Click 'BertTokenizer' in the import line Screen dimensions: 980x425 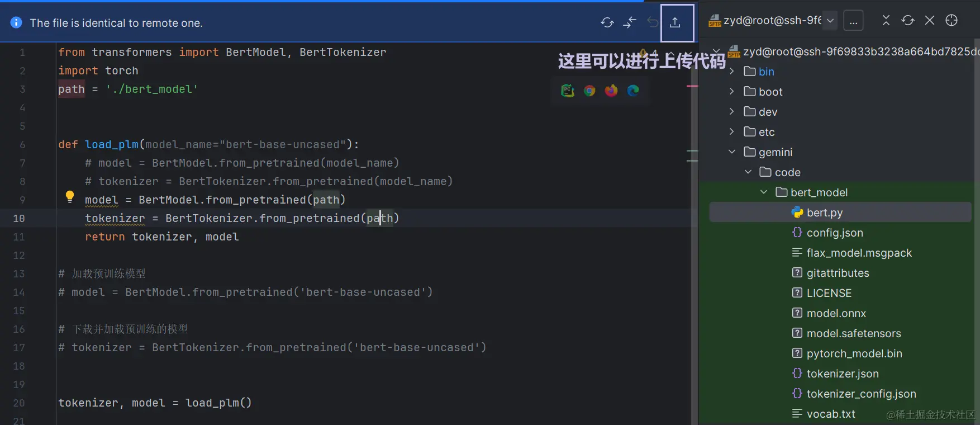pyautogui.click(x=343, y=52)
